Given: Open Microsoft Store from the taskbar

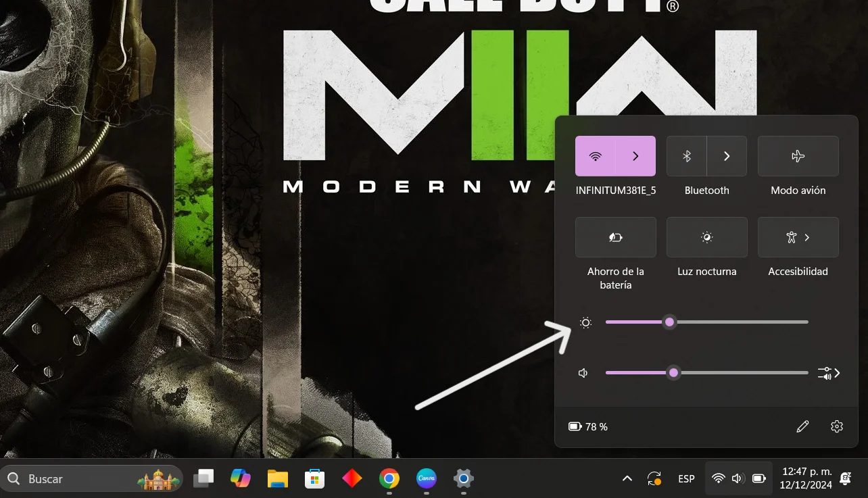Looking at the screenshot, I should point(314,479).
